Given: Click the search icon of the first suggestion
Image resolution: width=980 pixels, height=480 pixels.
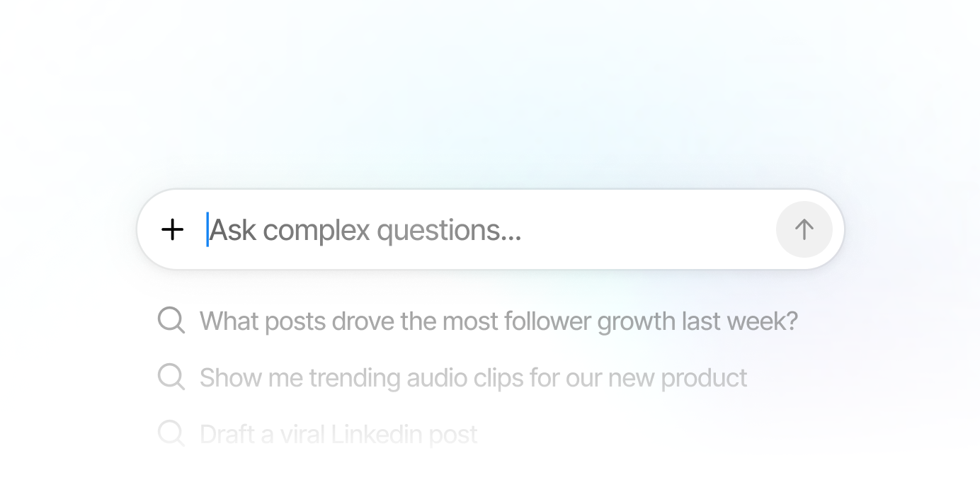Looking at the screenshot, I should [x=171, y=320].
